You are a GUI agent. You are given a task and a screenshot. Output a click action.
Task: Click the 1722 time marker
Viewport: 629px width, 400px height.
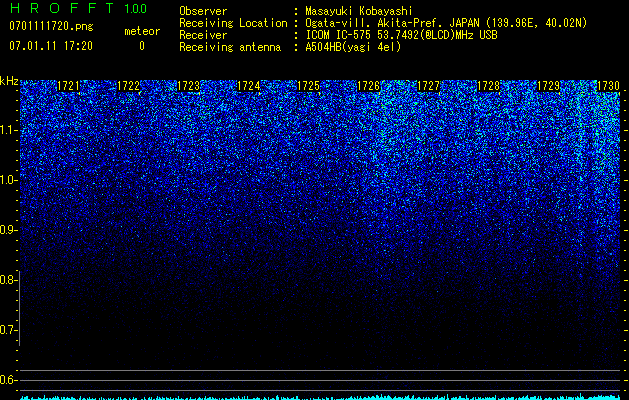[128, 86]
